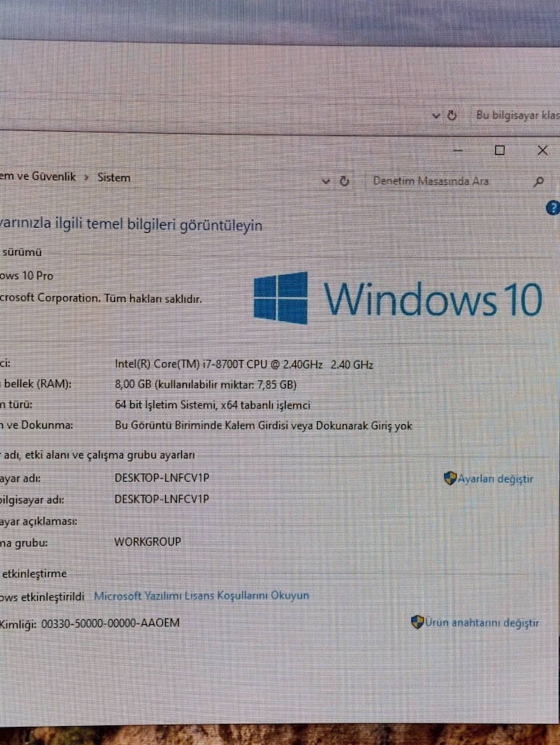Click the search magnifier in Denetim Masası search
560x745 pixels.
coord(539,181)
